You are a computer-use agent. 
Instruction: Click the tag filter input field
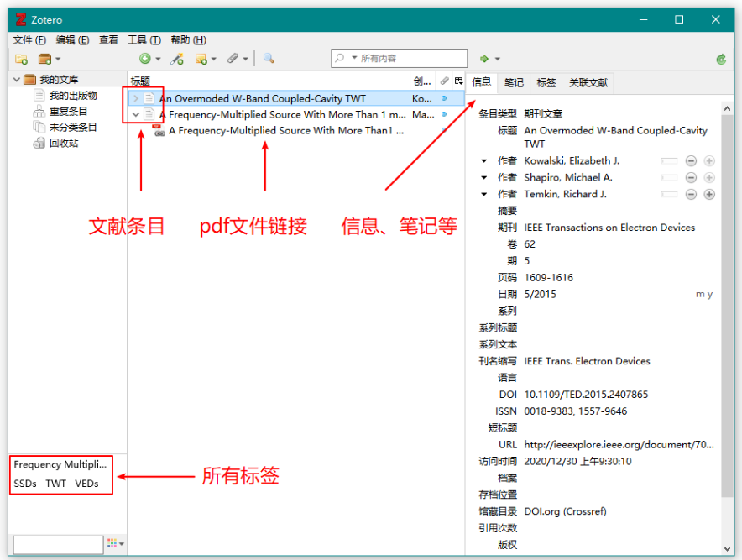58,544
